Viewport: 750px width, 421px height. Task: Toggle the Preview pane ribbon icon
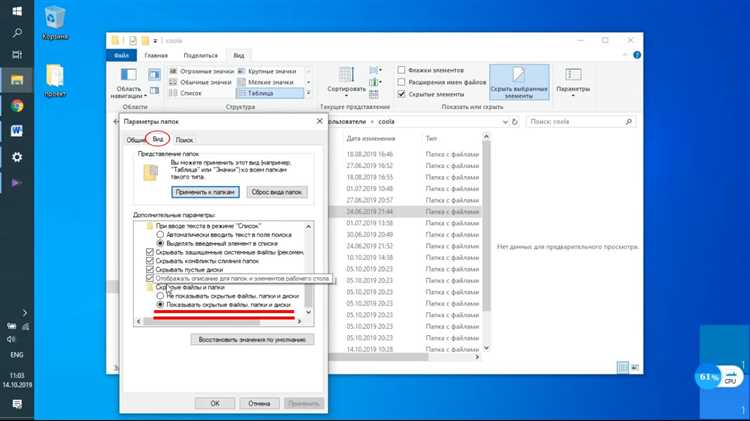coord(154,75)
